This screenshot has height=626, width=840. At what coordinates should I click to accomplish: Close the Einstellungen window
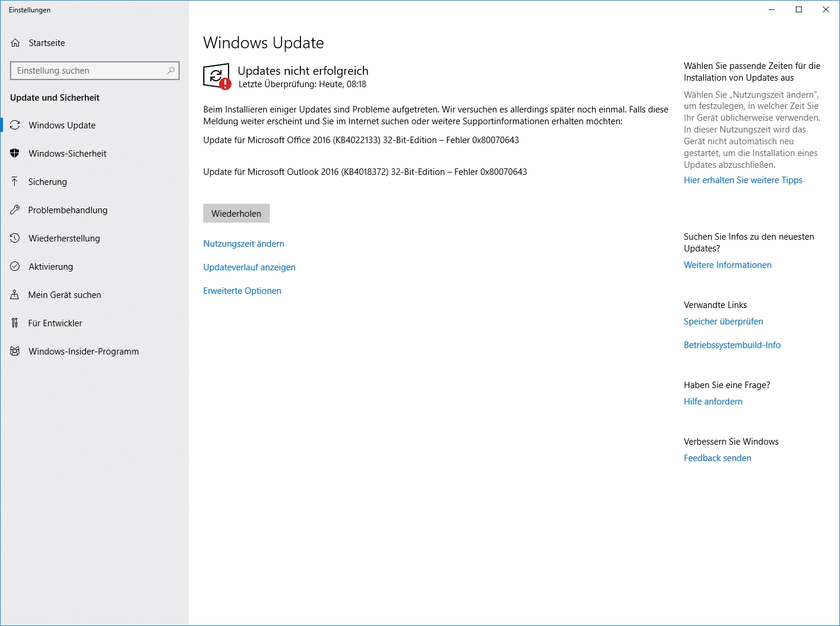(x=826, y=9)
